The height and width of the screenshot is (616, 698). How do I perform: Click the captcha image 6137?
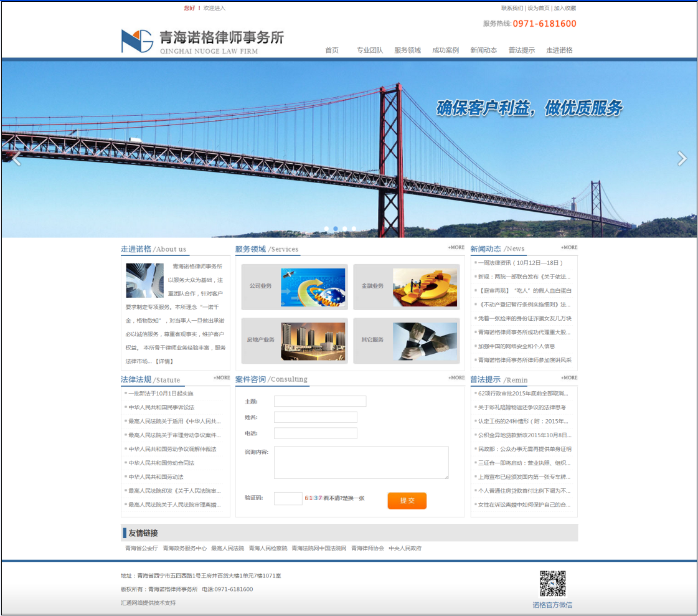coord(313,498)
